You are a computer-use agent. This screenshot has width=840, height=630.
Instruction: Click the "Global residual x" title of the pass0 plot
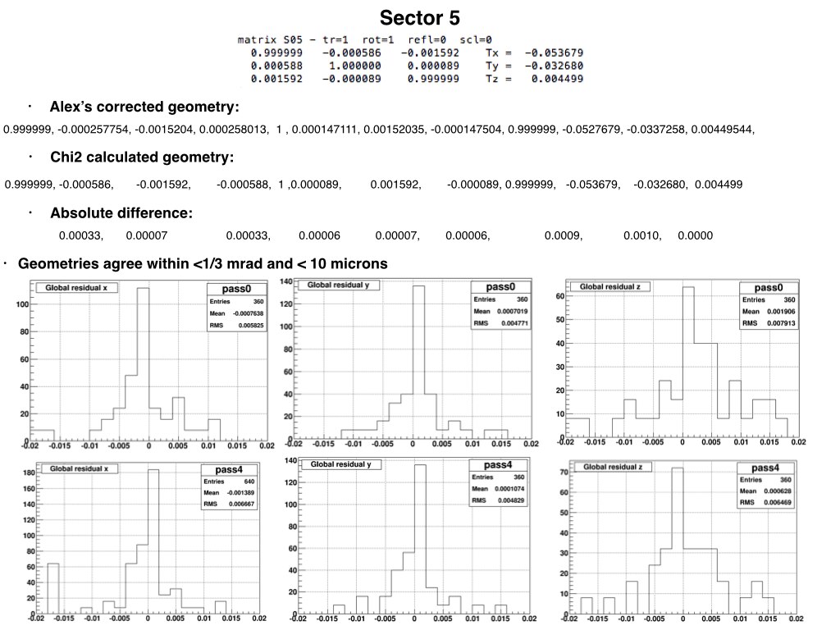[x=76, y=288]
